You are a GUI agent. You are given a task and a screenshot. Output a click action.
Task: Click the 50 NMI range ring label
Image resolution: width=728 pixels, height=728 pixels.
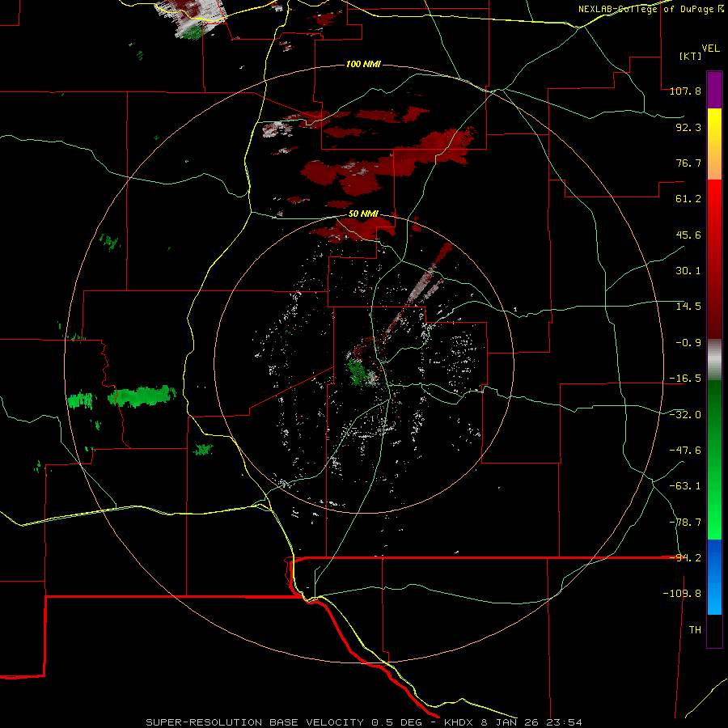(x=363, y=214)
